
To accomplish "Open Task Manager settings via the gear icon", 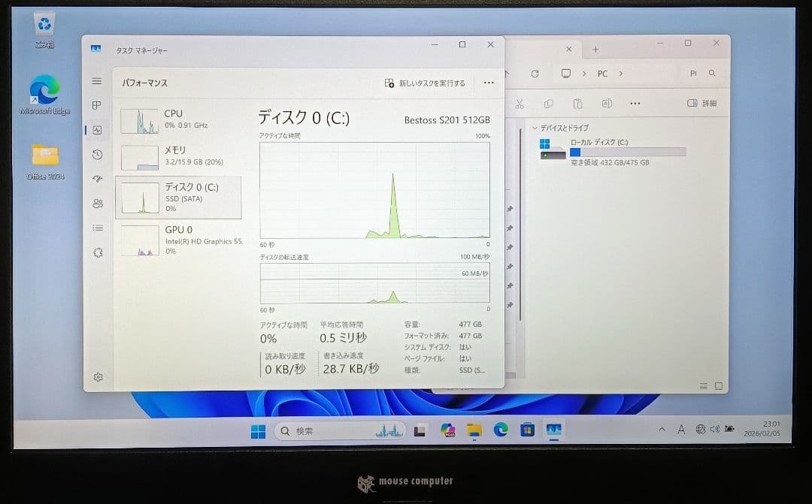I will (98, 377).
